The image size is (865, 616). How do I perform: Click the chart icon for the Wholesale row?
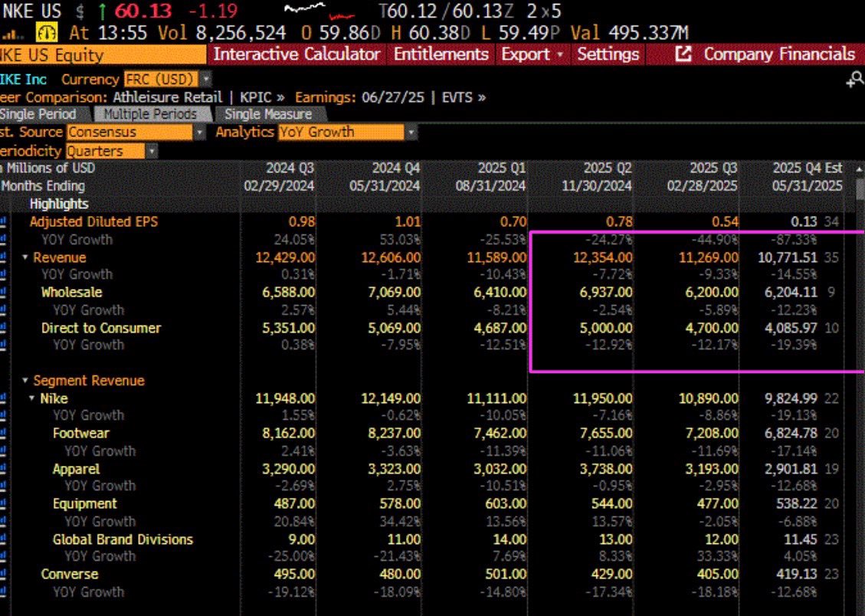[3, 292]
